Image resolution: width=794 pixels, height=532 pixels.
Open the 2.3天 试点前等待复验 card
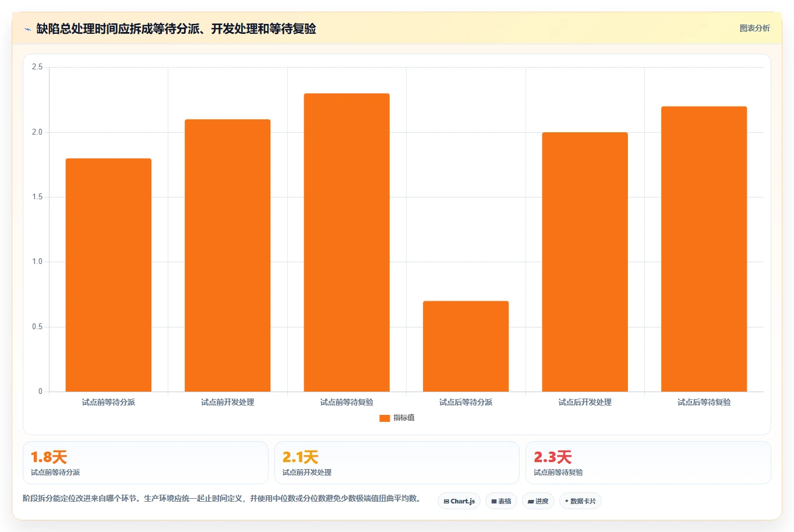(x=648, y=463)
